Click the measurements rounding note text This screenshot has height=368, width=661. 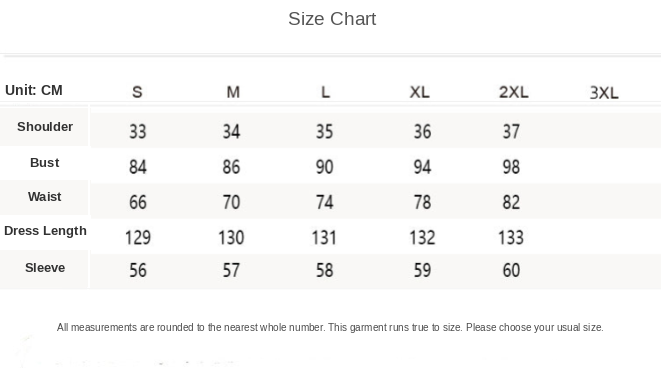(x=330, y=328)
